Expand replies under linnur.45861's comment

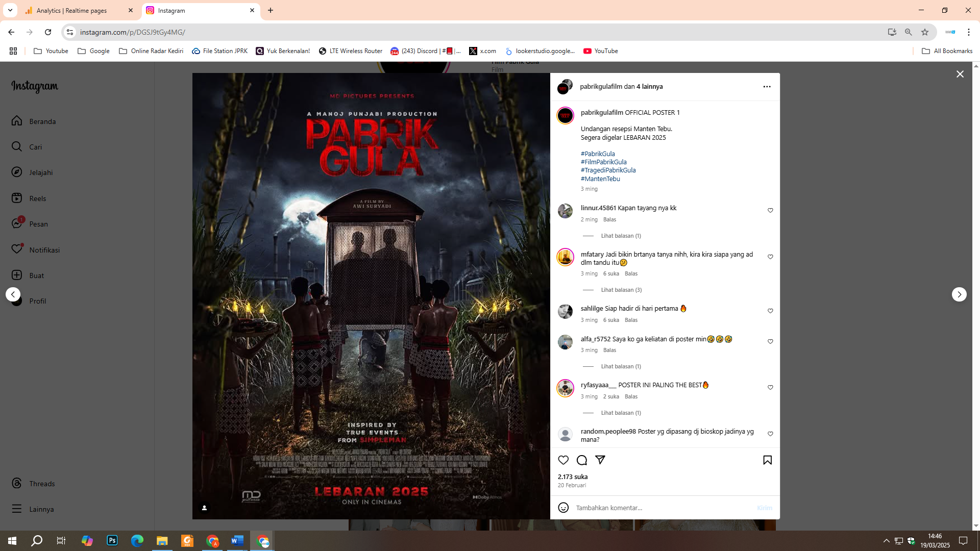coord(621,236)
